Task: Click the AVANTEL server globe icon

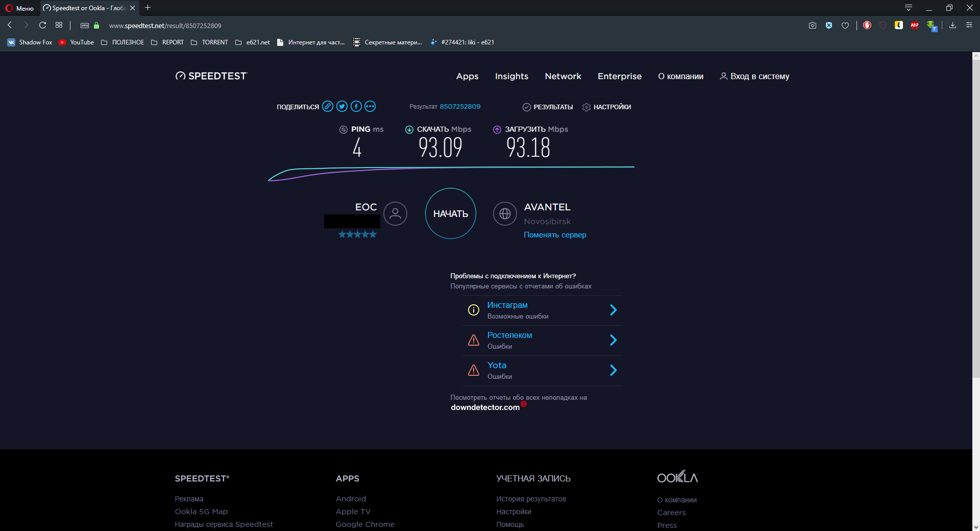Action: click(x=505, y=213)
